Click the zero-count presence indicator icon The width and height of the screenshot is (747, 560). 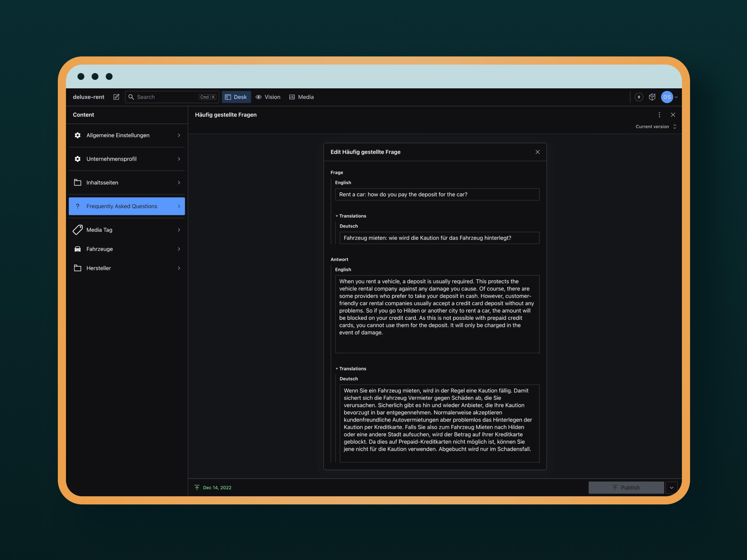click(x=639, y=97)
